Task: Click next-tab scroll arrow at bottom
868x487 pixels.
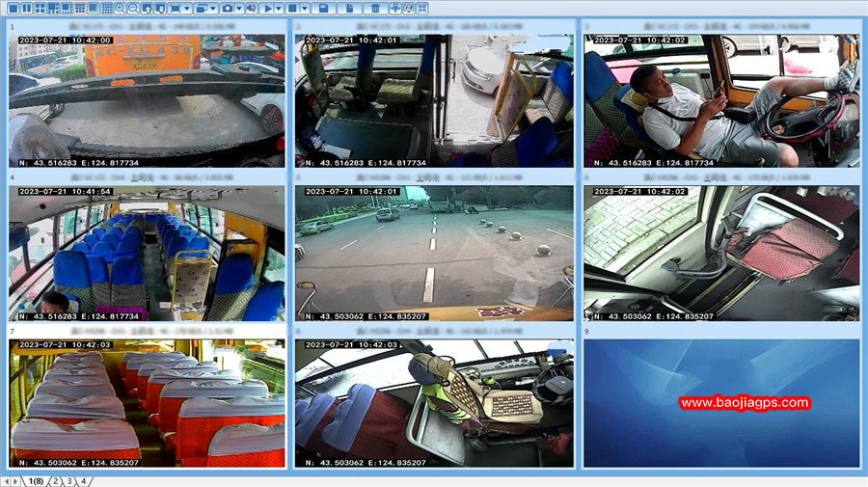Action: [15, 480]
